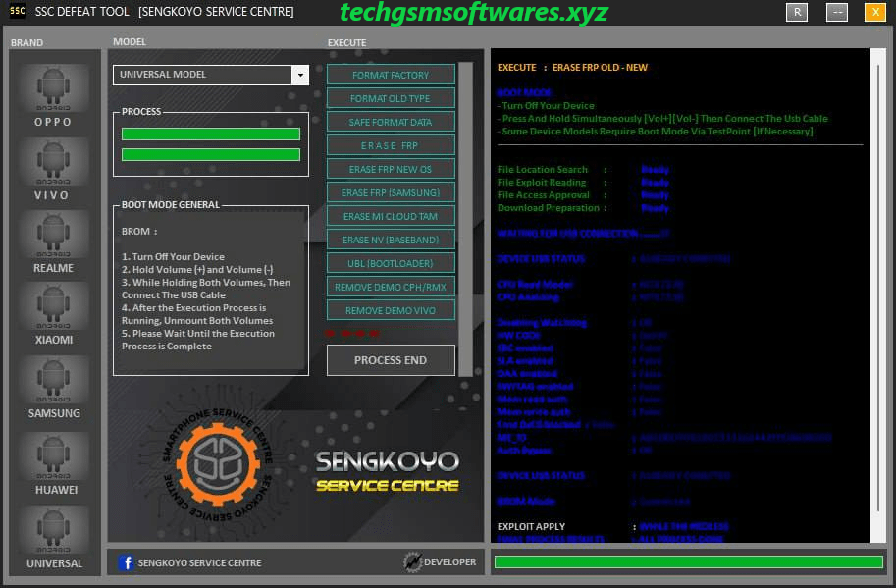Click the SENGKOYO SERVICE CENTRE Facebook link text

tap(199, 562)
